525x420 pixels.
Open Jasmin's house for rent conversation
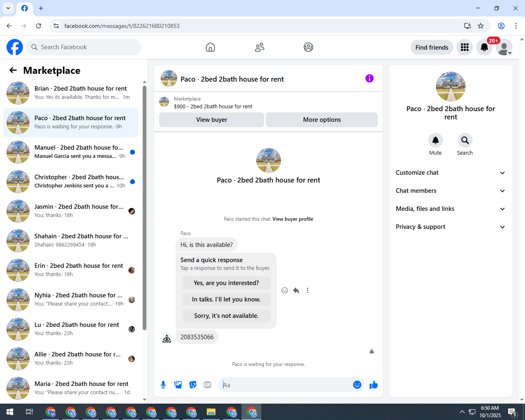[71, 211]
